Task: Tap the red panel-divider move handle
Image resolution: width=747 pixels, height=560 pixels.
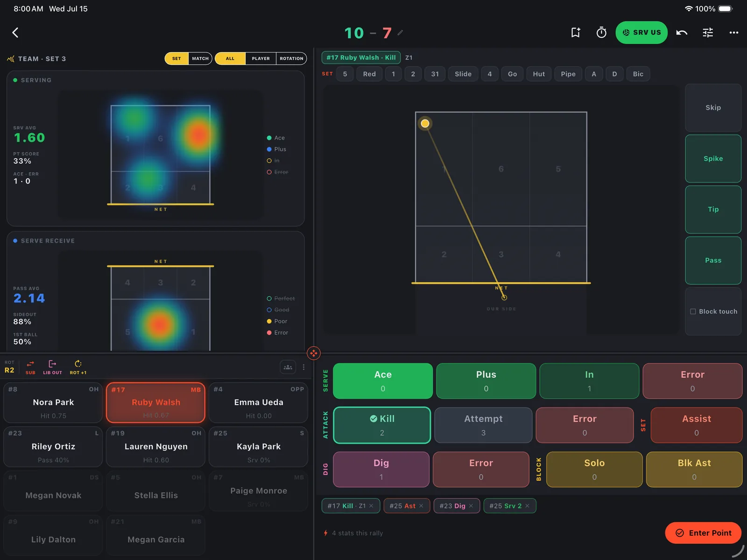Action: pos(314,353)
